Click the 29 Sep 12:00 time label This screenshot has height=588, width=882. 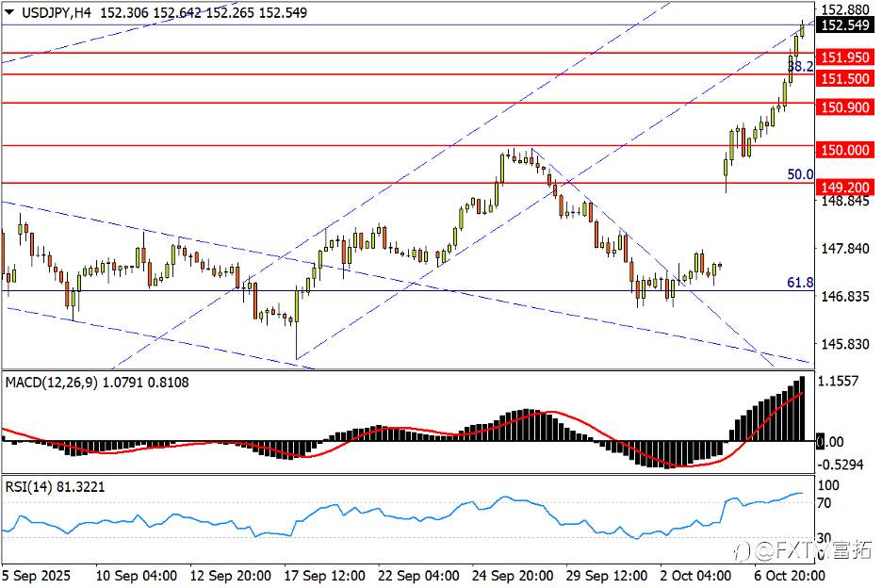607,576
